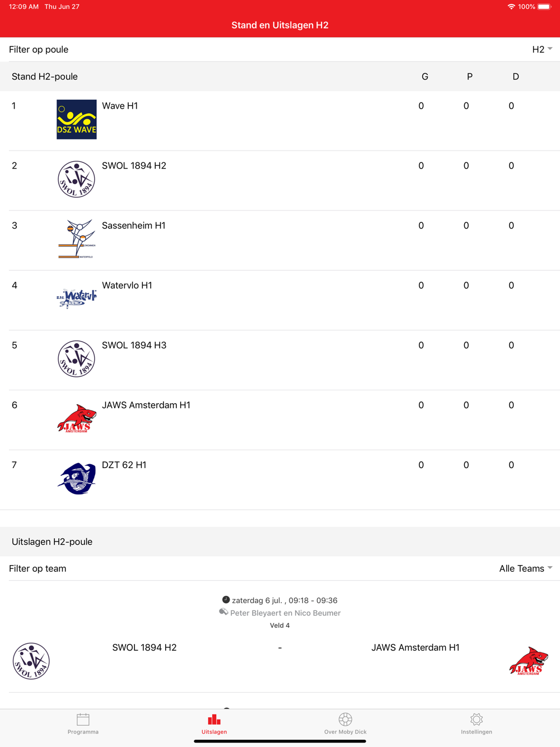The image size is (560, 747).
Task: Select the Uitslagen tab
Action: (214, 724)
